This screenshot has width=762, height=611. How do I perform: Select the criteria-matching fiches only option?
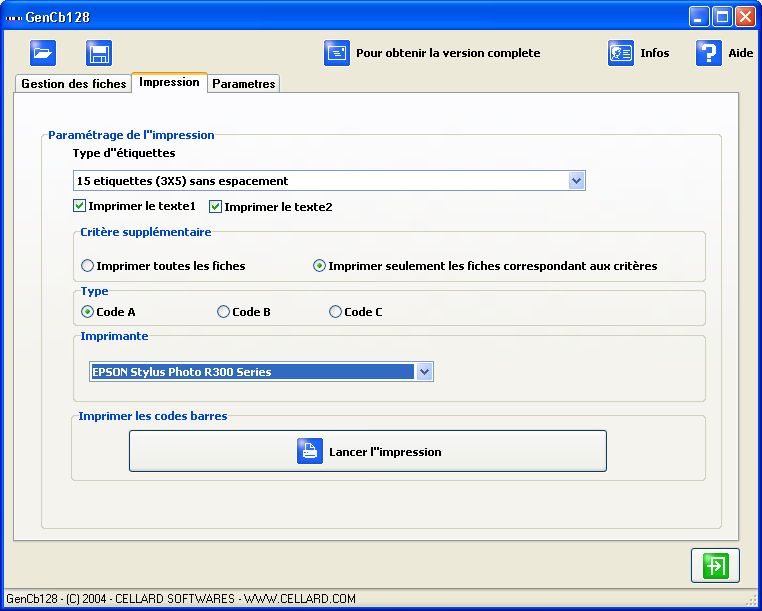pyautogui.click(x=320, y=266)
